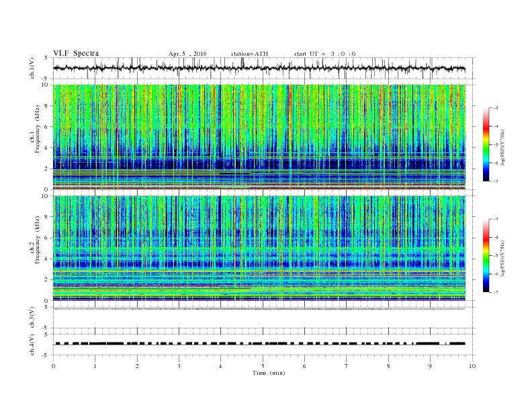Image resolution: width=532 pixels, height=411 pixels.
Task: Click the "ch.4(V)" axis label
Action: pyautogui.click(x=32, y=345)
